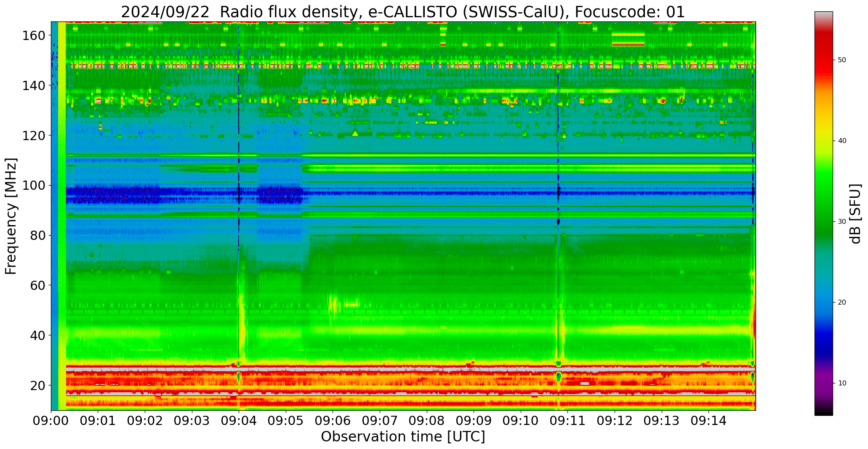The image size is (868, 449).
Task: Click the 100 MHz frequency tick label
Action: tap(34, 186)
